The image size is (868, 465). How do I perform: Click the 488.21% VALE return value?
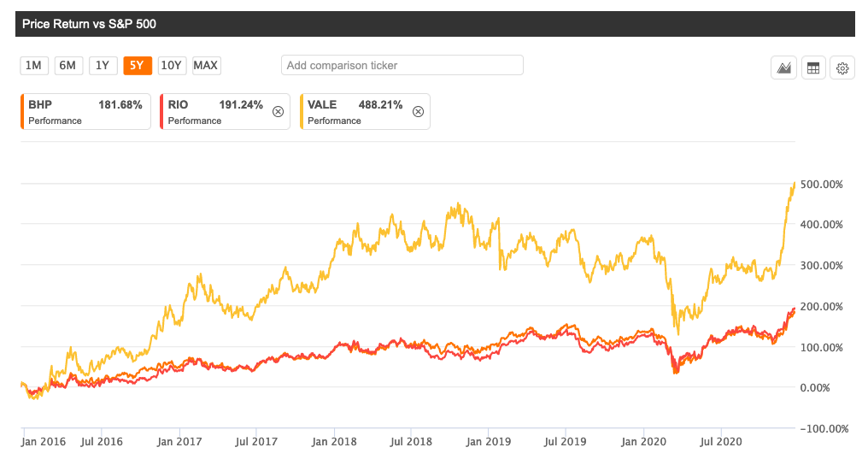[380, 104]
